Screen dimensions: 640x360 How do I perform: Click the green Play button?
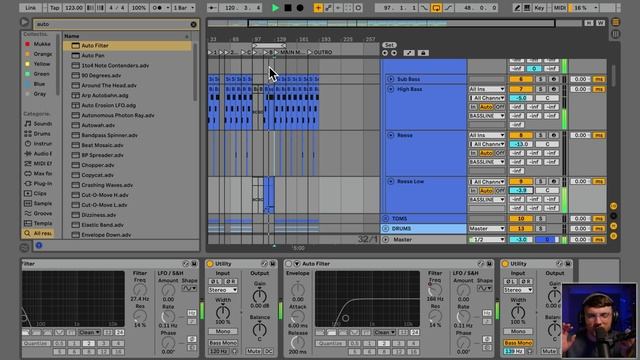coord(276,8)
